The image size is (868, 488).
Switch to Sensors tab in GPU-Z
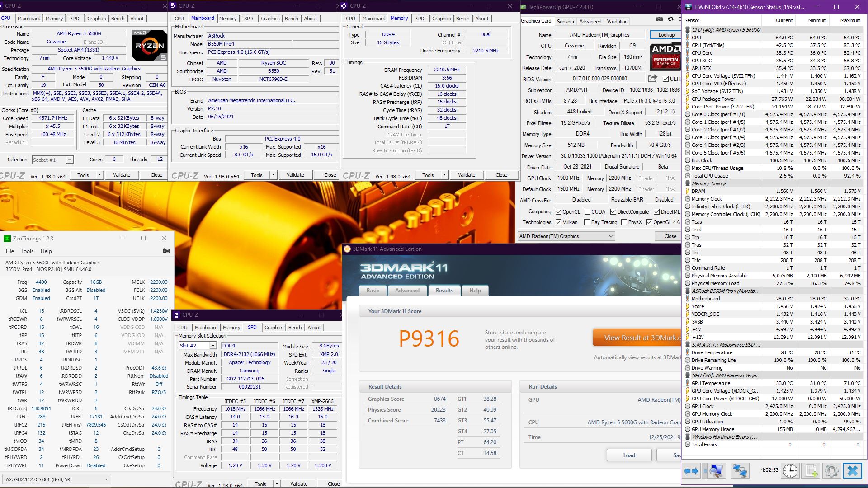pyautogui.click(x=565, y=21)
